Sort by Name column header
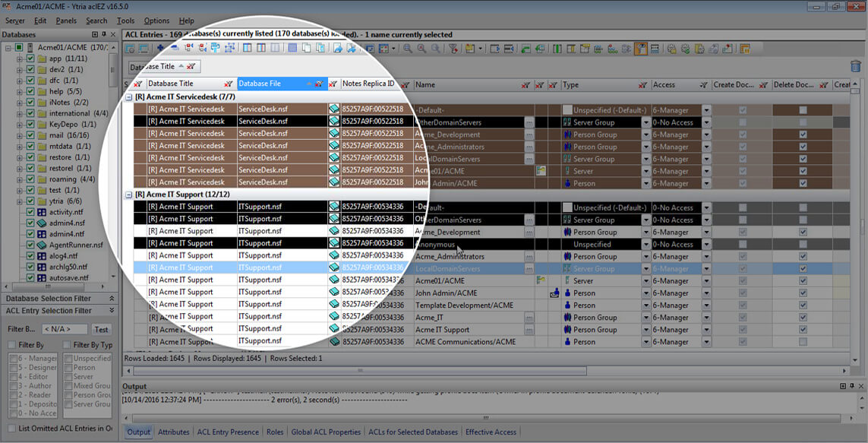Image resolution: width=868 pixels, height=443 pixels. tap(425, 84)
